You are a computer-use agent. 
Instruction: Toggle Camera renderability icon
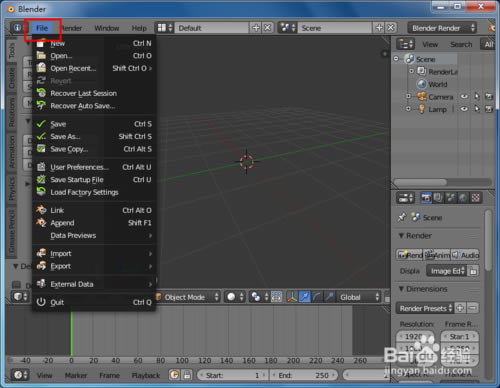(x=489, y=97)
